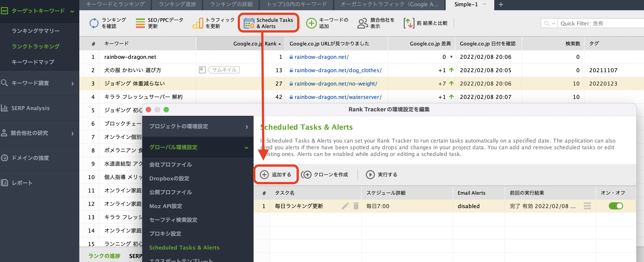Open the rainbow-dragon.net/dog_clothes/ link
The width and height of the screenshot is (644, 262).
click(x=338, y=70)
